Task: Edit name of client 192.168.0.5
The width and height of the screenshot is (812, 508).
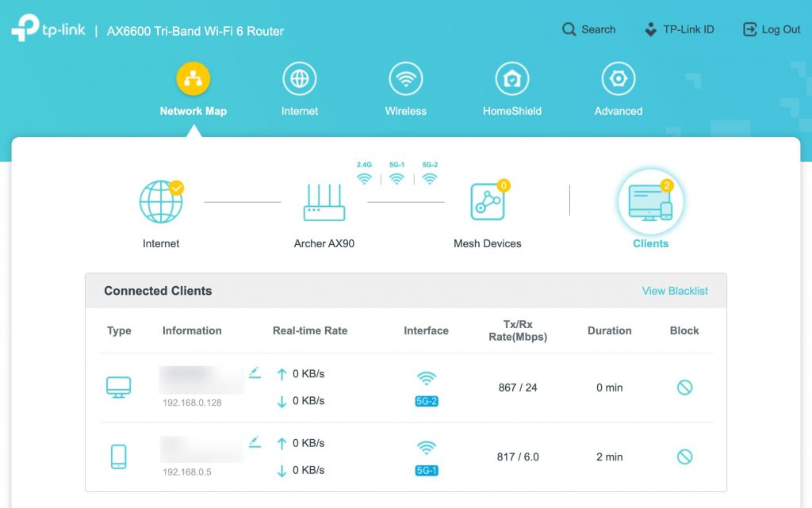Action: click(255, 441)
